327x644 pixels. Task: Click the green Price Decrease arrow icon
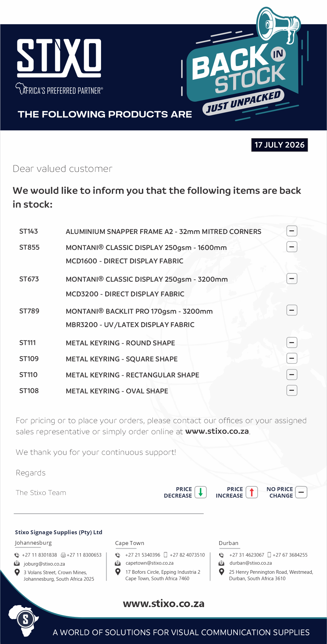coord(200,492)
